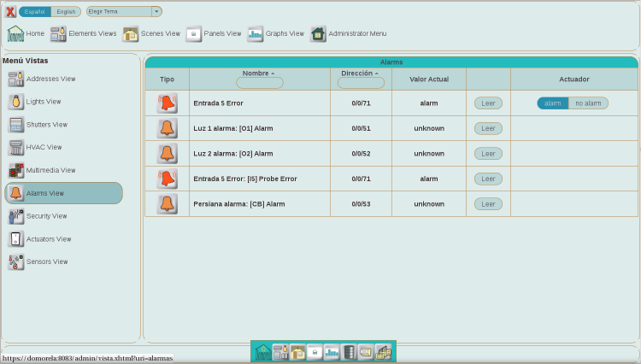The image size is (641, 364).
Task: Select HVAC View radiator icon
Action: [x=16, y=148]
